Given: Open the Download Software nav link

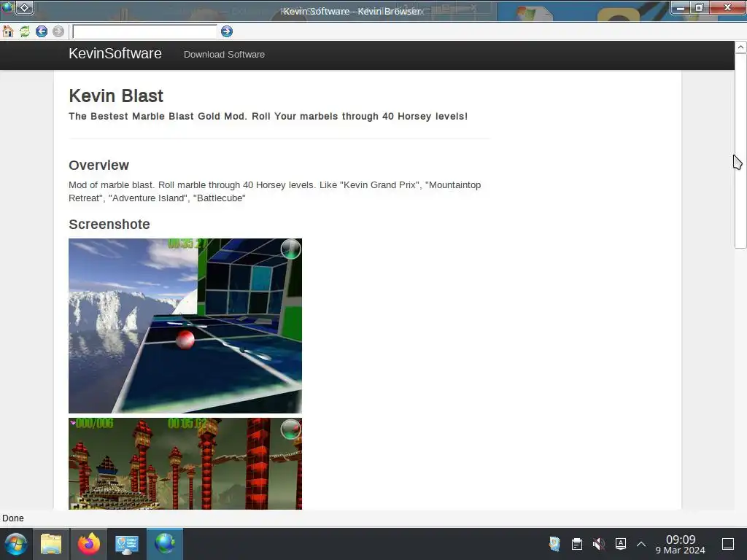Looking at the screenshot, I should (225, 54).
